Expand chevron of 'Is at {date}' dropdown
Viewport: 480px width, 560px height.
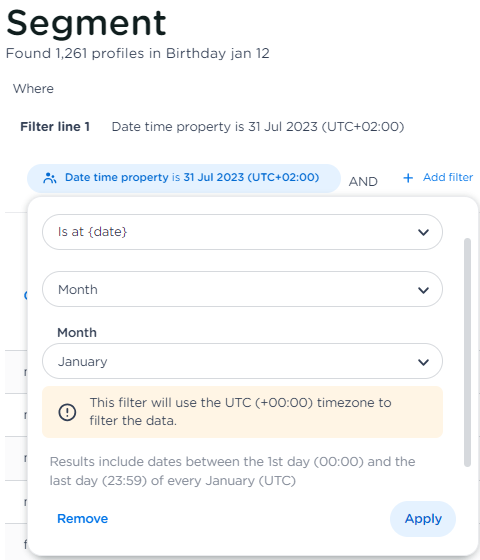click(423, 232)
